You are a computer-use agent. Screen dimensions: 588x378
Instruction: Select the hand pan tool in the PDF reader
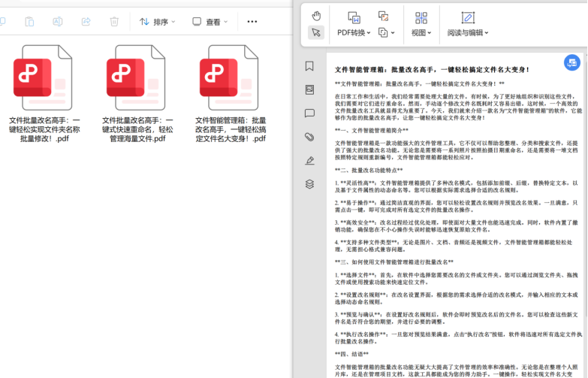316,16
